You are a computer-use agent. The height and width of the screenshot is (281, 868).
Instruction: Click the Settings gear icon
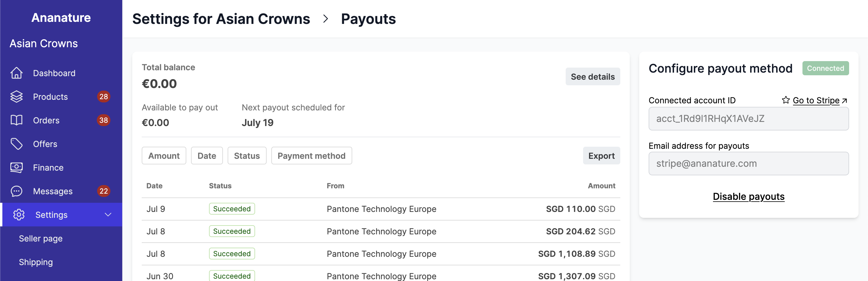19,215
